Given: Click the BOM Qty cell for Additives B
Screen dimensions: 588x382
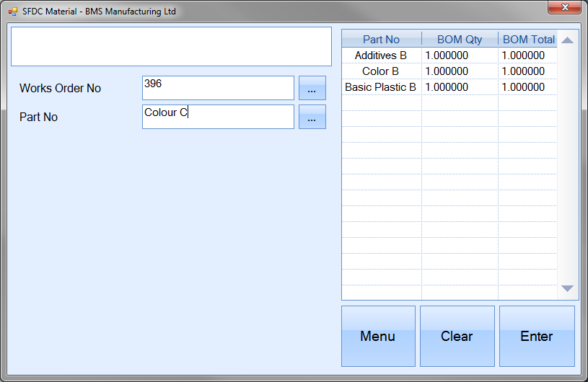Looking at the screenshot, I should click(x=460, y=55).
